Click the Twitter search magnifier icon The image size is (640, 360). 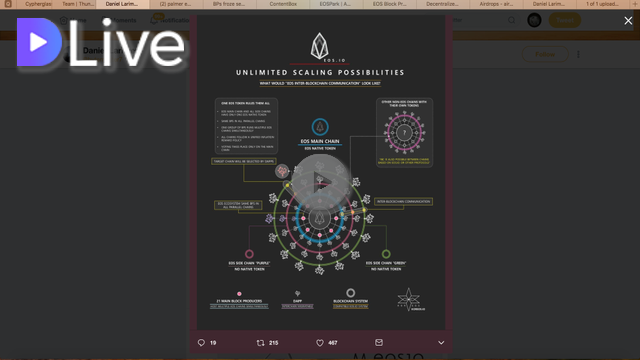coord(511,20)
